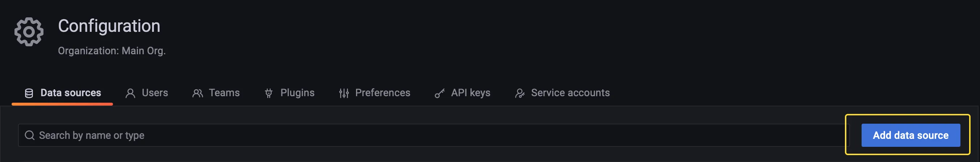
Task: Click the Service accounts icon
Action: 520,93
